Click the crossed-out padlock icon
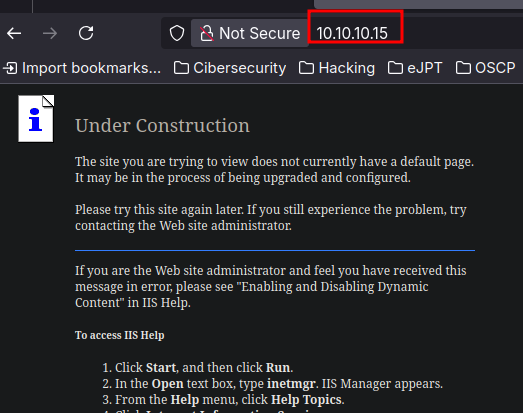The height and width of the screenshot is (413, 523). [x=207, y=34]
